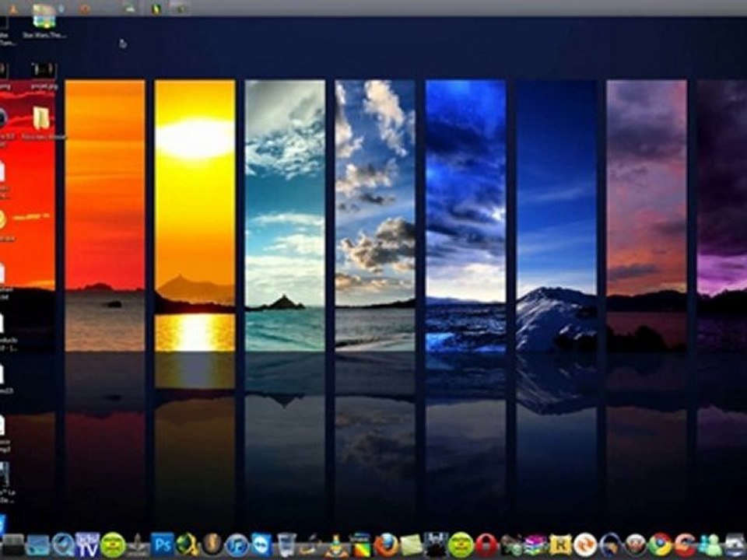This screenshot has width=747, height=560.
Task: Open the yellow sticky notes icon
Action: tap(411, 544)
